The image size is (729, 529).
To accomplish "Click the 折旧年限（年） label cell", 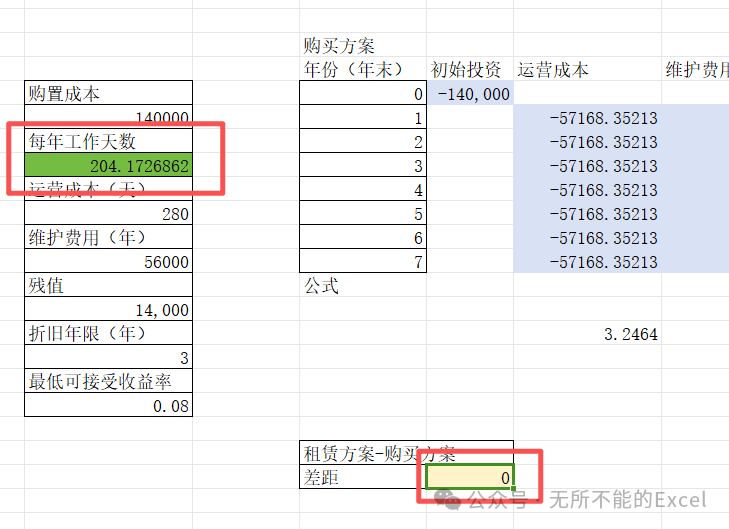I will pyautogui.click(x=108, y=333).
